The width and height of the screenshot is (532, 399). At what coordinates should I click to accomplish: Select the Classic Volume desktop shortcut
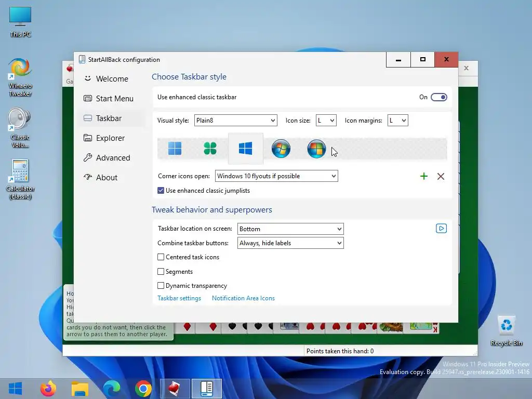point(20,128)
